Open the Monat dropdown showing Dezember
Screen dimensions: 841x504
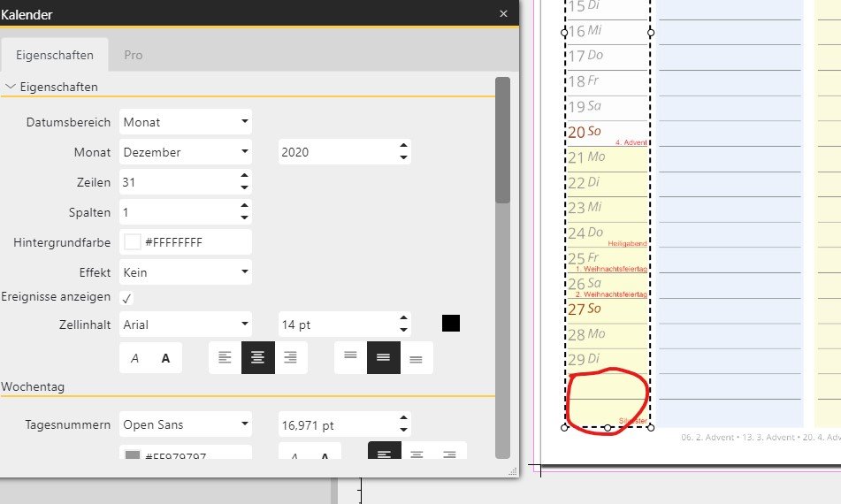186,152
